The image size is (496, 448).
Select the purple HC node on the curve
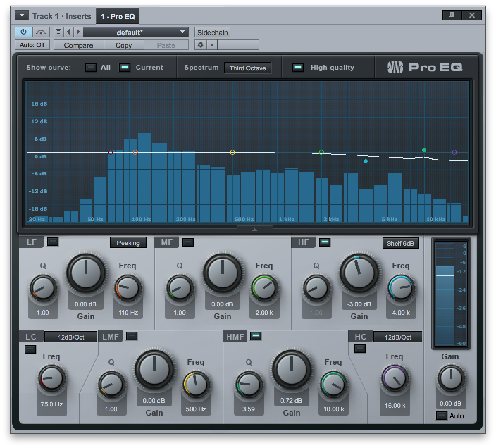454,152
